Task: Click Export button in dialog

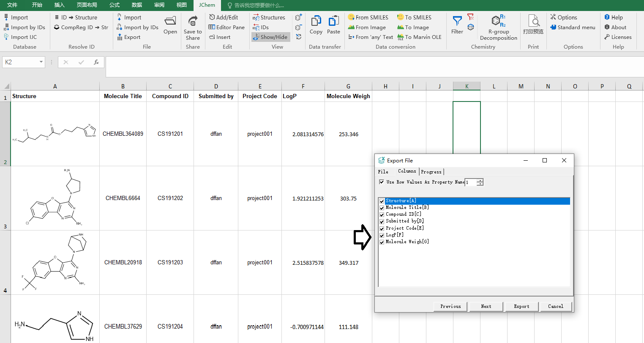Action: [x=521, y=306]
